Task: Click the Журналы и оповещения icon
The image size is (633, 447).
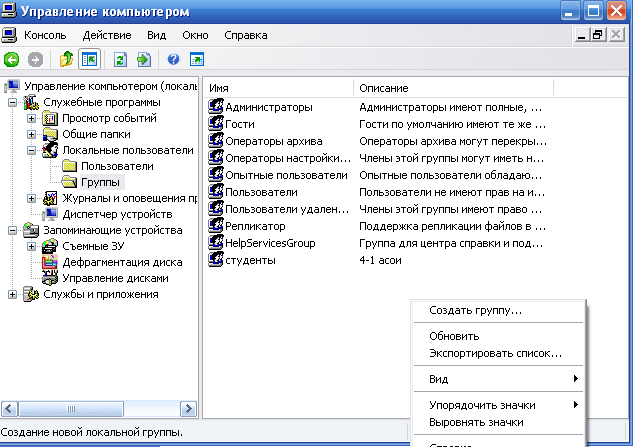Action: click(x=50, y=198)
